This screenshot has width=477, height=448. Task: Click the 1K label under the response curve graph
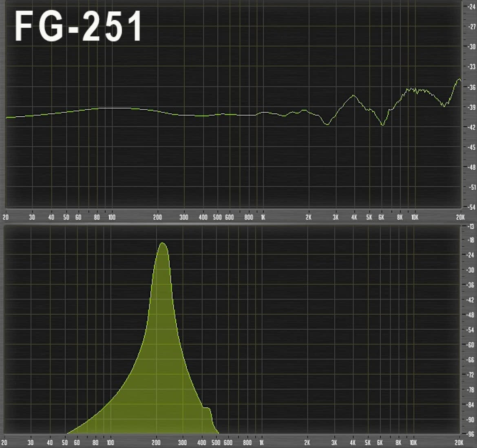click(x=263, y=217)
